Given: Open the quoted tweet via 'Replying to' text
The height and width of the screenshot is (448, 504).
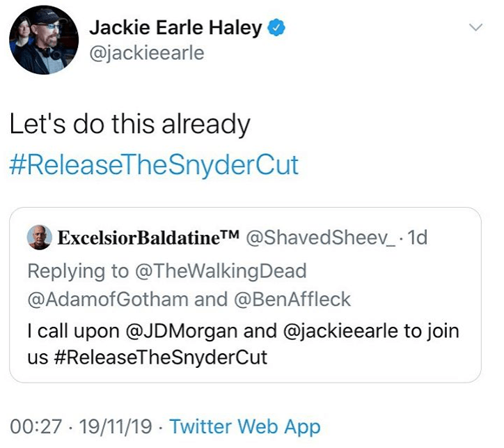Looking at the screenshot, I should pyautogui.click(x=77, y=270).
